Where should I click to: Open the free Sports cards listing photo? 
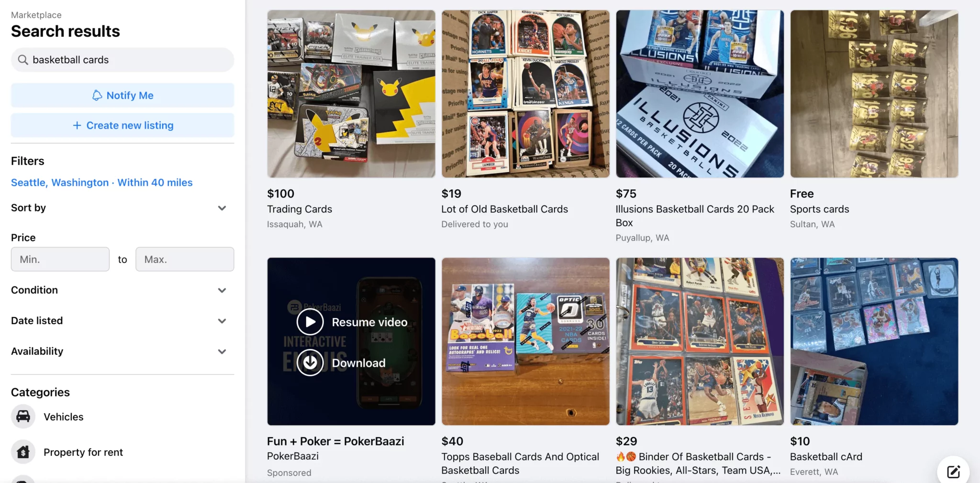pyautogui.click(x=874, y=94)
